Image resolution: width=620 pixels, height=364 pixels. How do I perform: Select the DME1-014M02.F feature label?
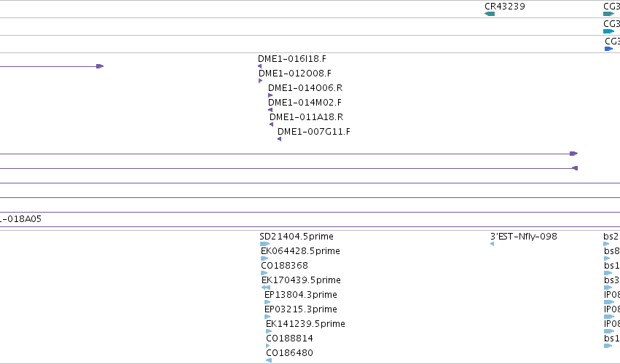coord(305,103)
